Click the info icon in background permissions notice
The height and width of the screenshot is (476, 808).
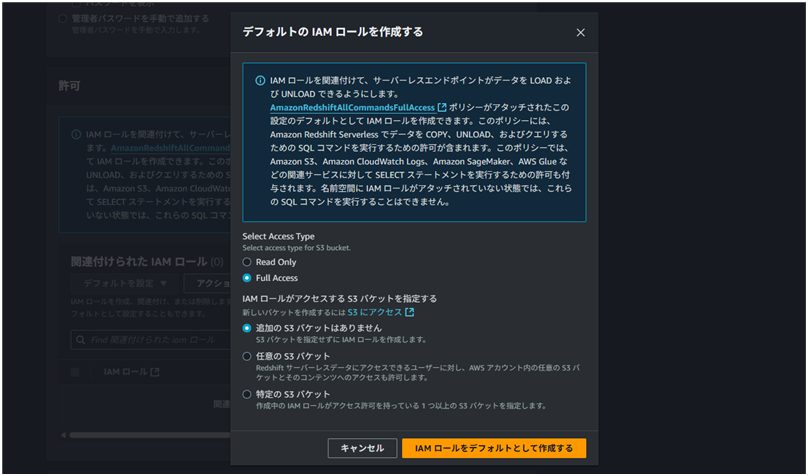(76, 134)
